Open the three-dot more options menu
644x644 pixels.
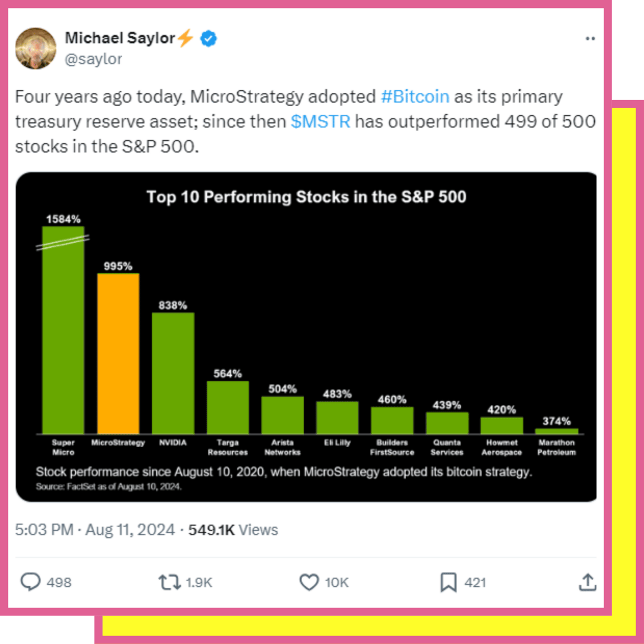[x=590, y=39]
